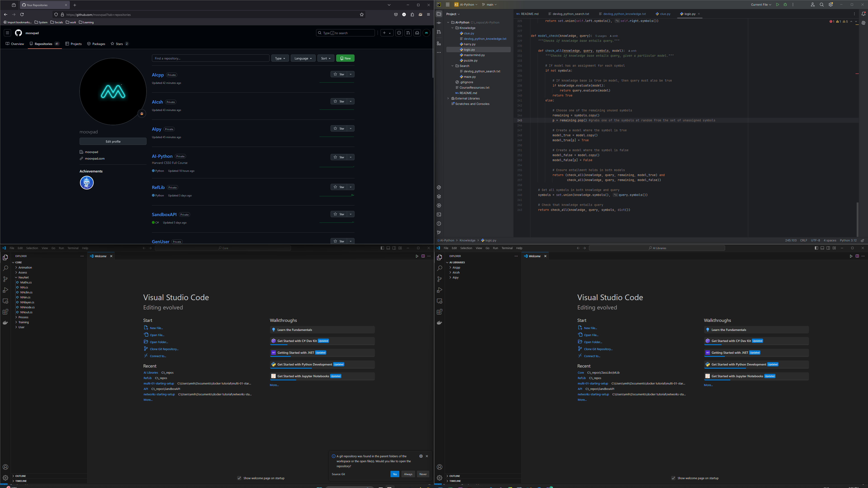Run current file in PyCharm
This screenshot has height=488, width=868.
777,5
